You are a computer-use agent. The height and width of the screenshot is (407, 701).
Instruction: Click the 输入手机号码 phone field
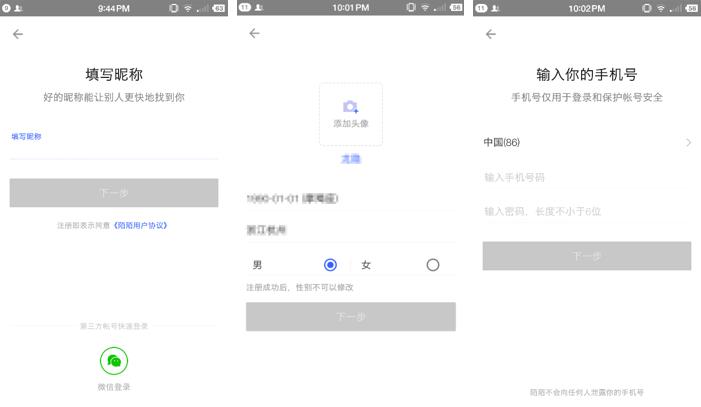587,178
